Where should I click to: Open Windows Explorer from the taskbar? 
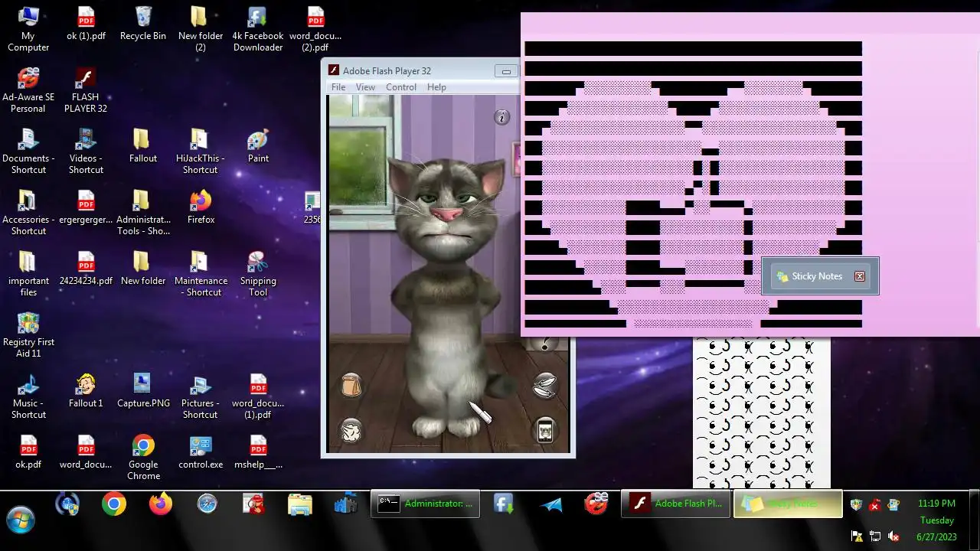coord(300,504)
